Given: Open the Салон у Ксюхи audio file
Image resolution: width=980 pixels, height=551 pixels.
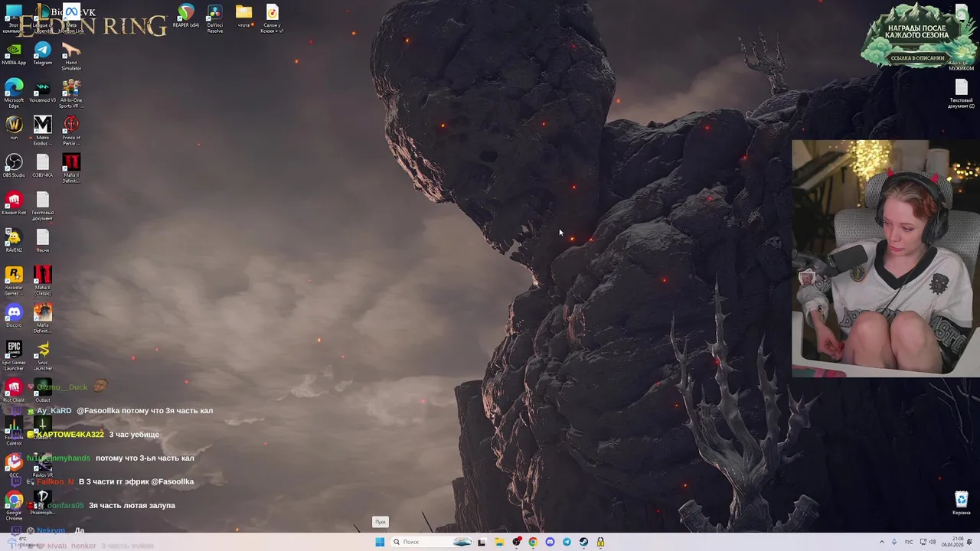Looking at the screenshot, I should [272, 19].
